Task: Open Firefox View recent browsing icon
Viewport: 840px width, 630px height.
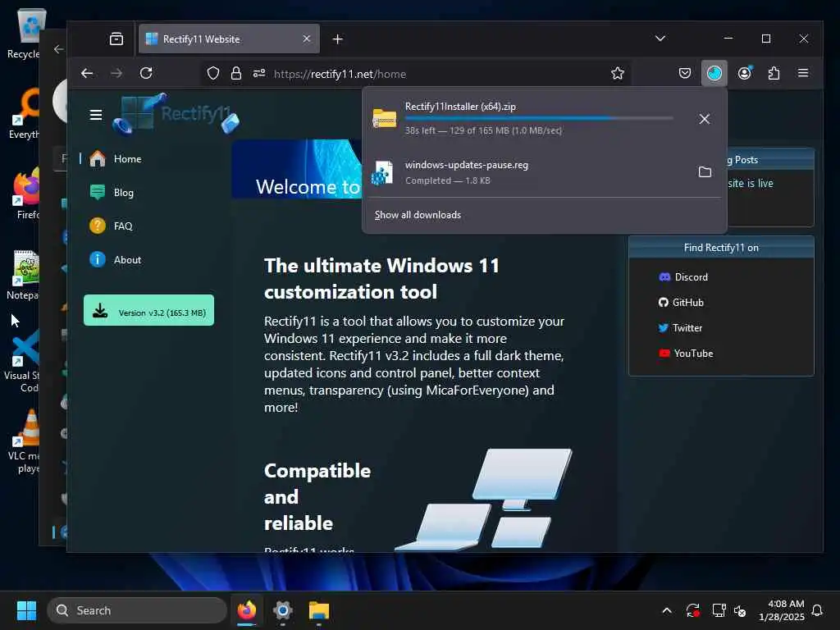Action: click(116, 39)
